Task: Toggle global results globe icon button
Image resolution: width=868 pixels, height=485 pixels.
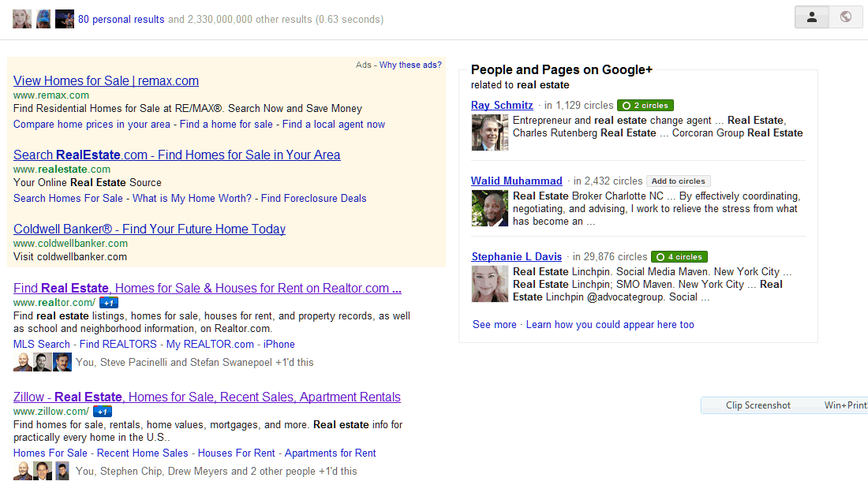Action: click(x=846, y=17)
